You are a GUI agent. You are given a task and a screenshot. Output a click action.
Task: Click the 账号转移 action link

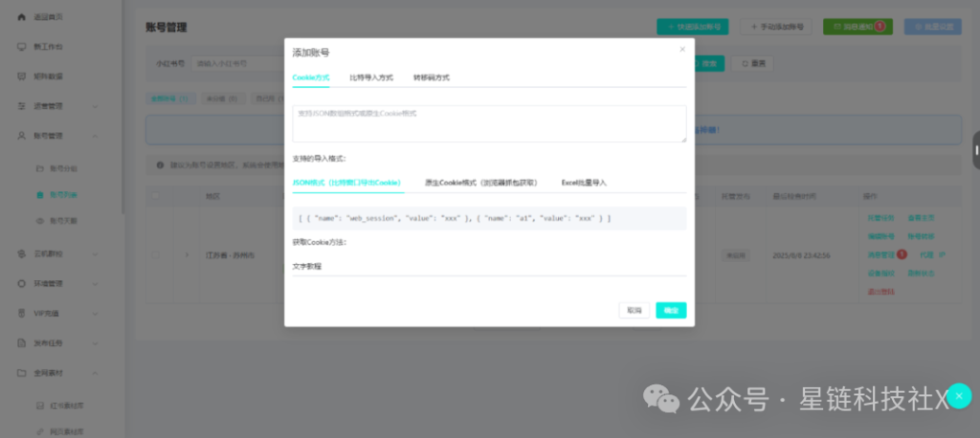tap(922, 237)
